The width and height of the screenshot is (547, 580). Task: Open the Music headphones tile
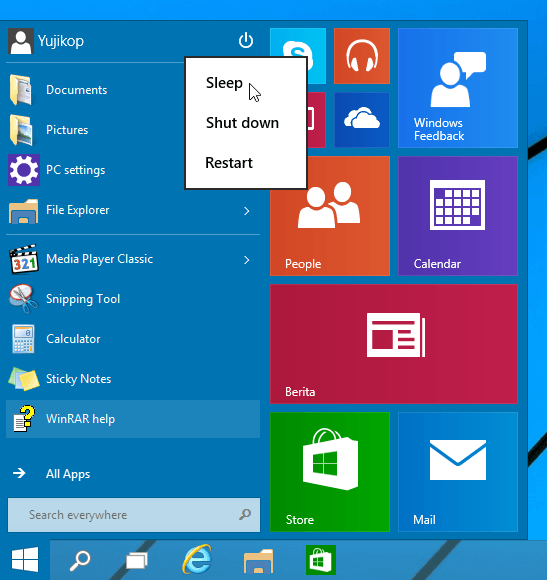[362, 56]
